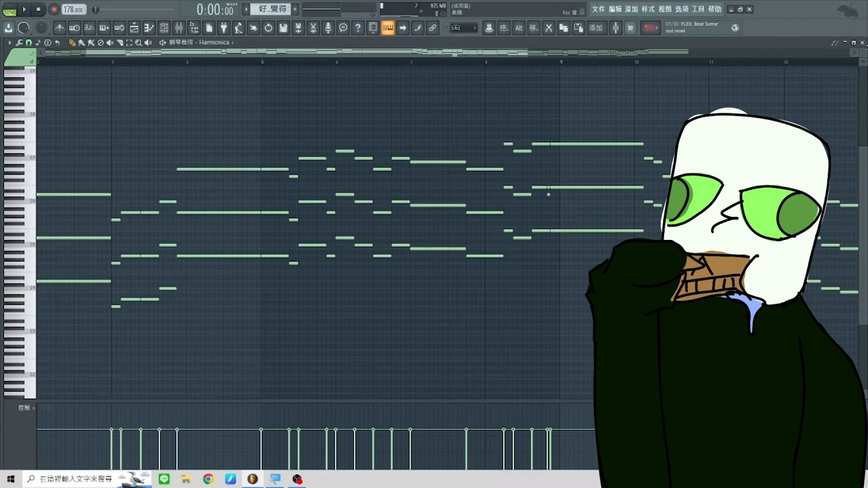Click the globe icon in the news panel

point(735,27)
